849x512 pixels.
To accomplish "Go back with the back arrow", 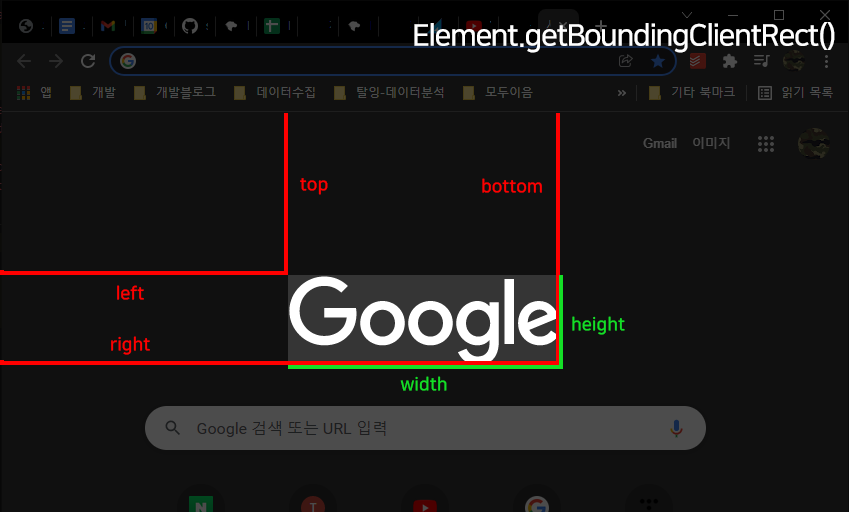I will pos(24,61).
